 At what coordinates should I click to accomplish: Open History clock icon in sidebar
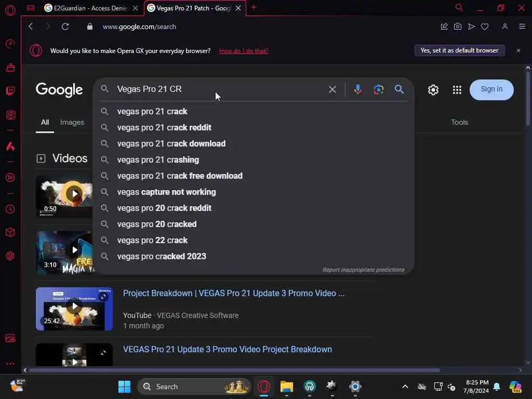10,209
